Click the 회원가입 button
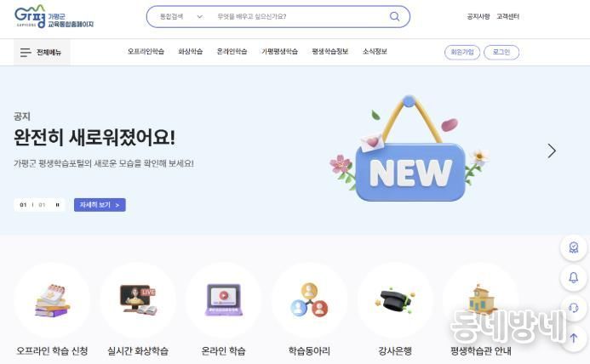This screenshot has height=364, width=590. coord(462,52)
